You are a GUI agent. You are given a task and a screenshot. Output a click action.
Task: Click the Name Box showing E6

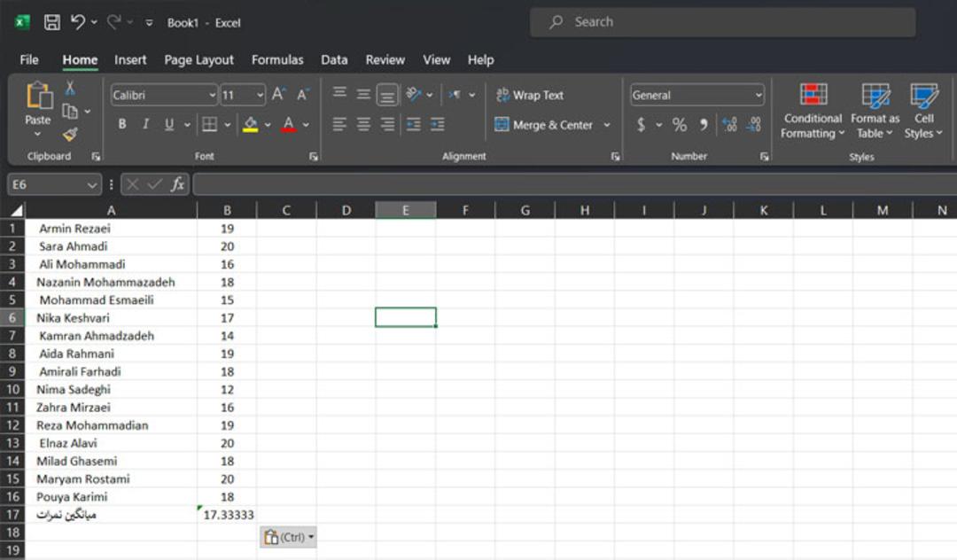coord(54,184)
